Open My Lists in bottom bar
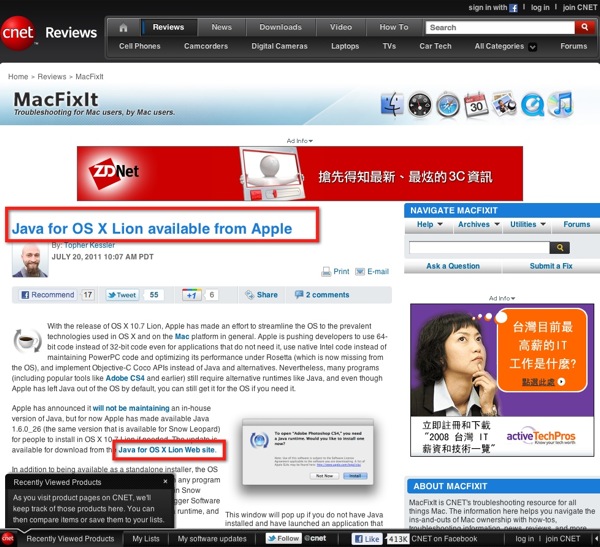The height and width of the screenshot is (547, 600). click(146, 539)
